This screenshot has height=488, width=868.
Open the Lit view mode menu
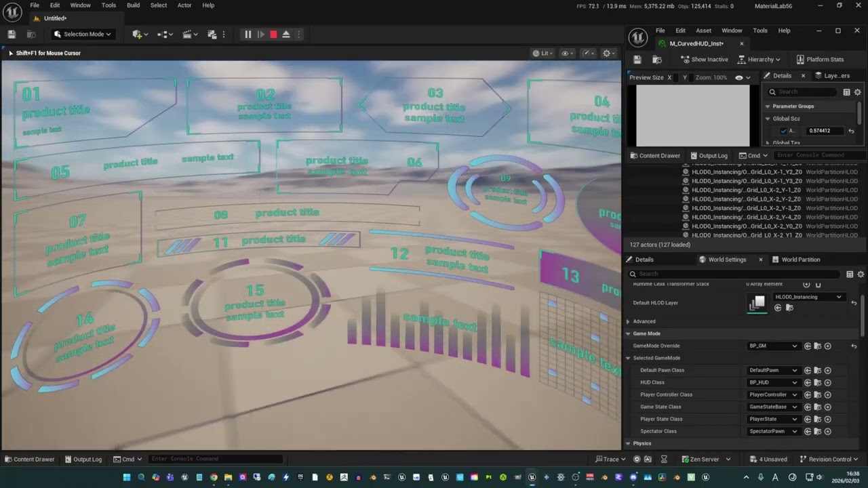point(543,53)
